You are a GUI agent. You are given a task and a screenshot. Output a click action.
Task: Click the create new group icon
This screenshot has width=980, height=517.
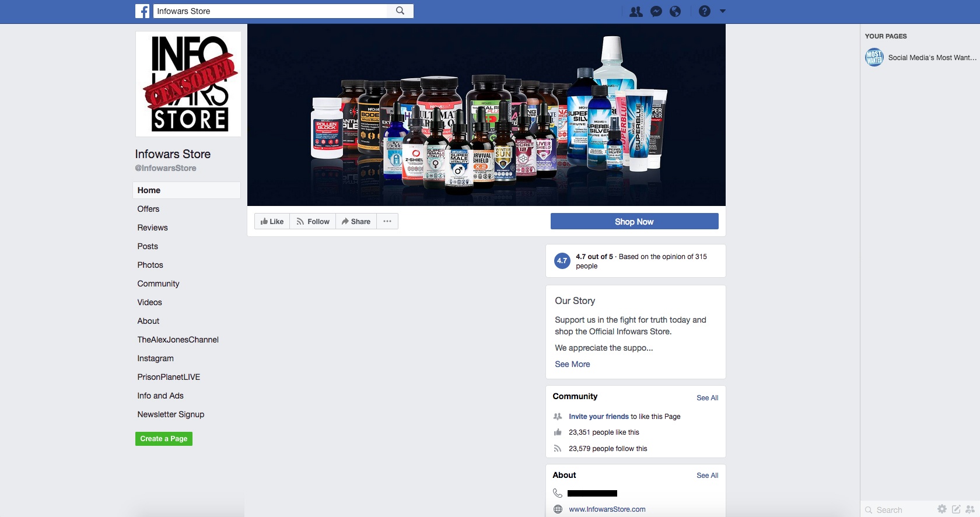(970, 509)
